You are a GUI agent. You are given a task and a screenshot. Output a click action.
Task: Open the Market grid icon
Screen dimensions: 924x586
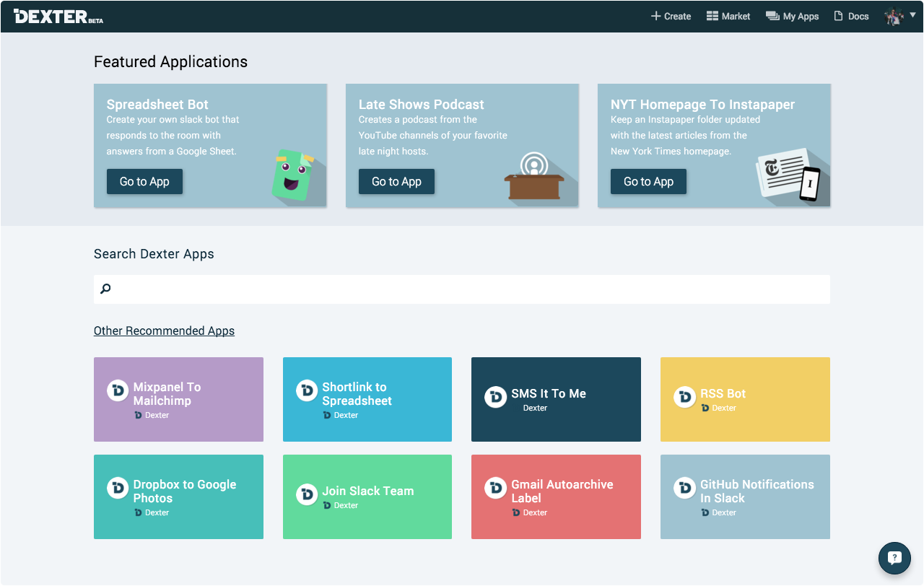click(712, 16)
